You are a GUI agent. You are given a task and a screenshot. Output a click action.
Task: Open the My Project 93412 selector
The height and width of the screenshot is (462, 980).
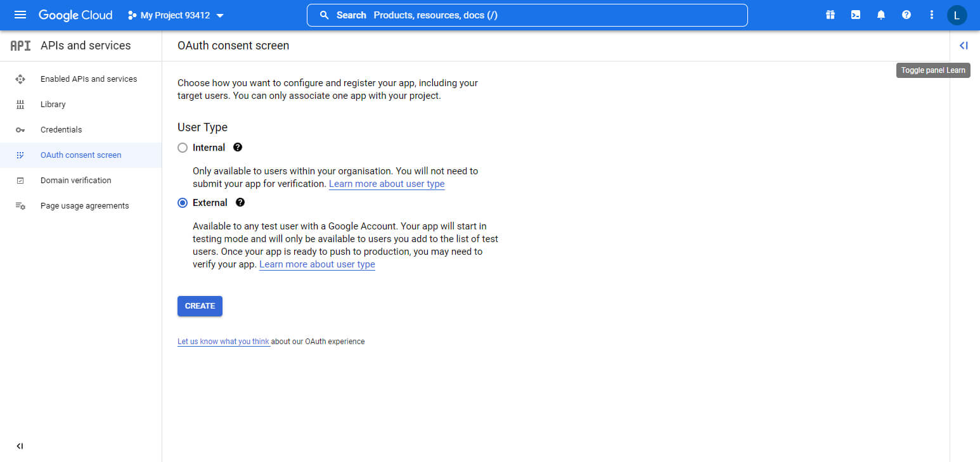[176, 15]
